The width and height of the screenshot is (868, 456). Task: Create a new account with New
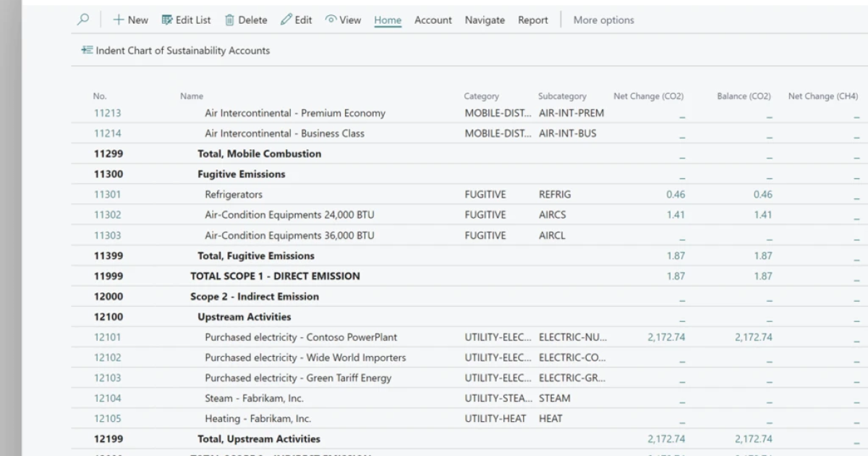130,20
